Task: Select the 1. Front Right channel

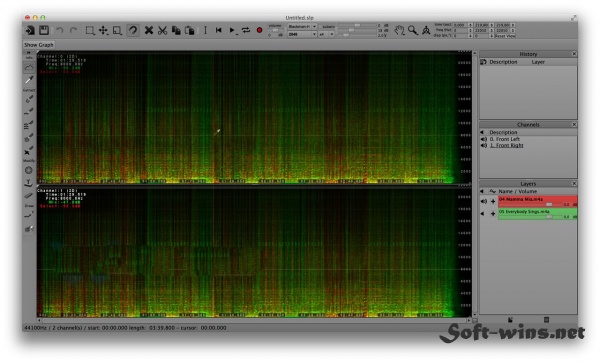Action: point(506,145)
